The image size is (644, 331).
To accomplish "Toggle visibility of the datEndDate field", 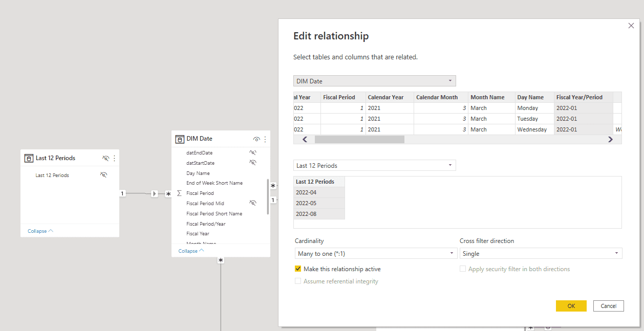I will (x=252, y=152).
